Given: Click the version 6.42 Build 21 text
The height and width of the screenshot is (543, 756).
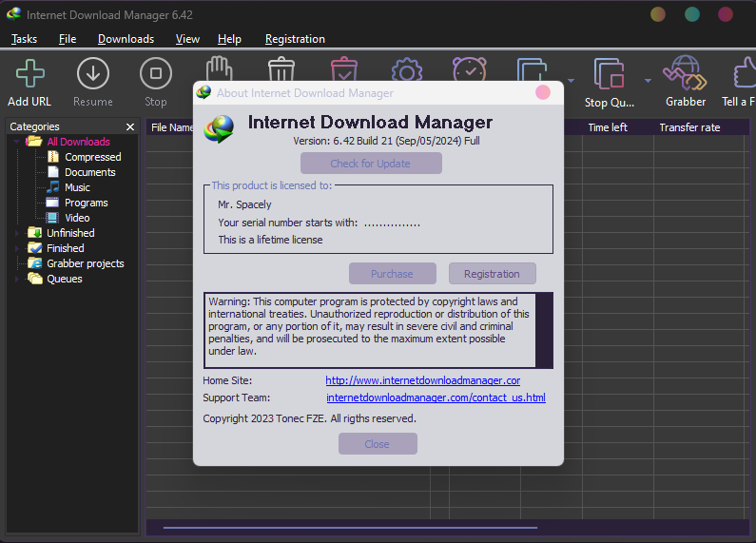Looking at the screenshot, I should coord(386,141).
